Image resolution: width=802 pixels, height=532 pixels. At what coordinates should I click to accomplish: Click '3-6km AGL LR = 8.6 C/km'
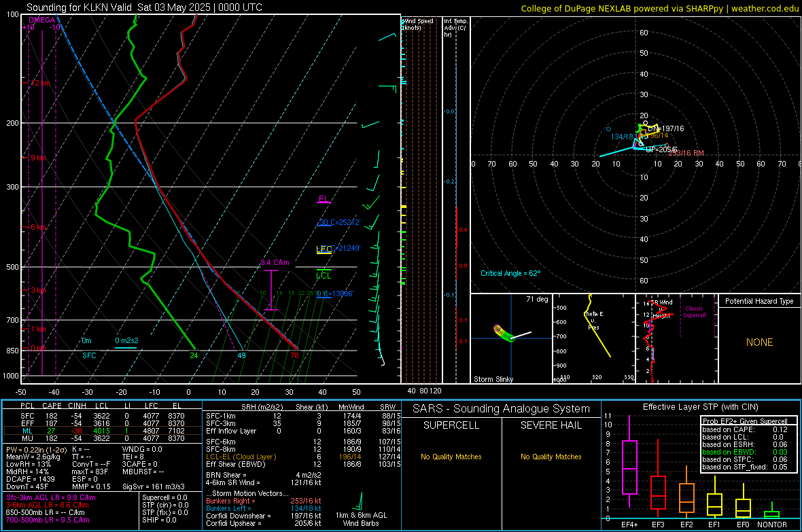[47, 506]
